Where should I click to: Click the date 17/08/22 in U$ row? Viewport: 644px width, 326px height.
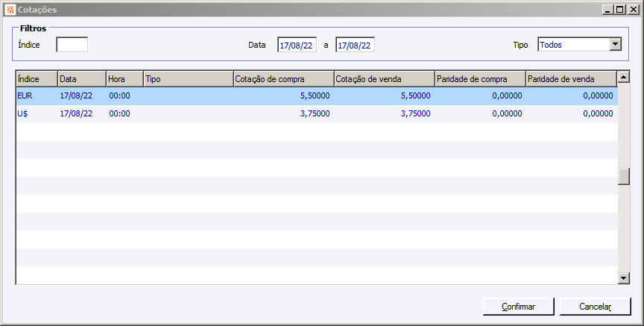click(76, 114)
